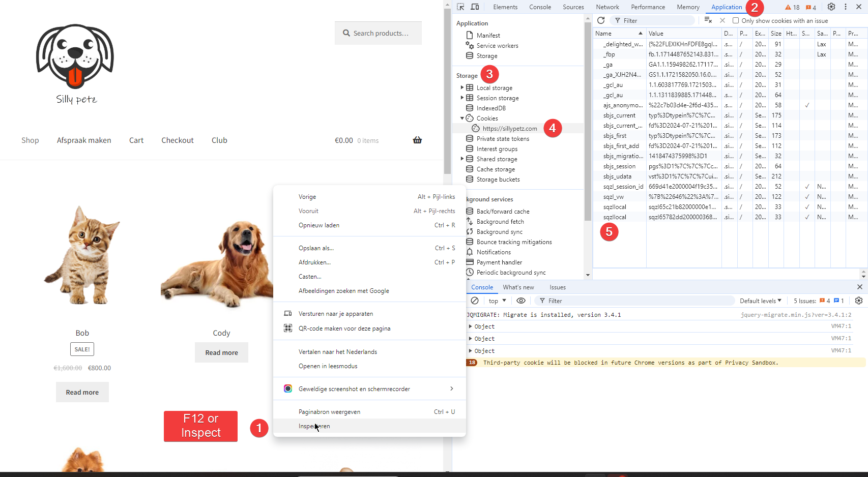
Task: Expand Local storage tree node
Action: (462, 87)
